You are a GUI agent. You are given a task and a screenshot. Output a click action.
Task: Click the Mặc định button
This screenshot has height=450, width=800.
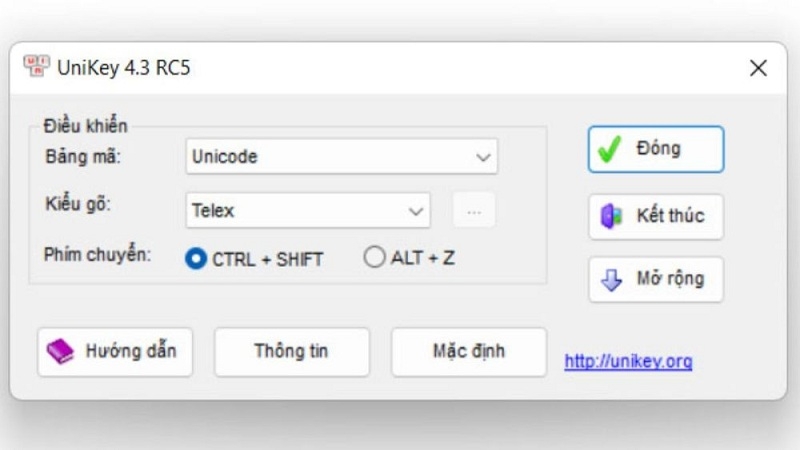coord(468,352)
